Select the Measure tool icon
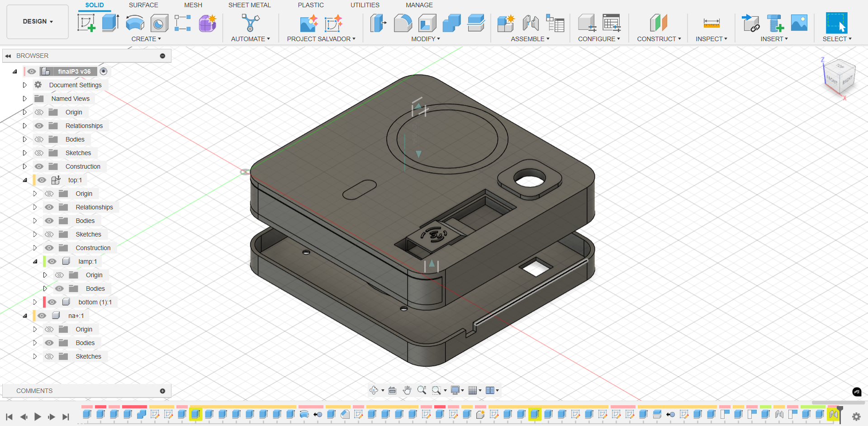This screenshot has width=868, height=426. coord(711,23)
